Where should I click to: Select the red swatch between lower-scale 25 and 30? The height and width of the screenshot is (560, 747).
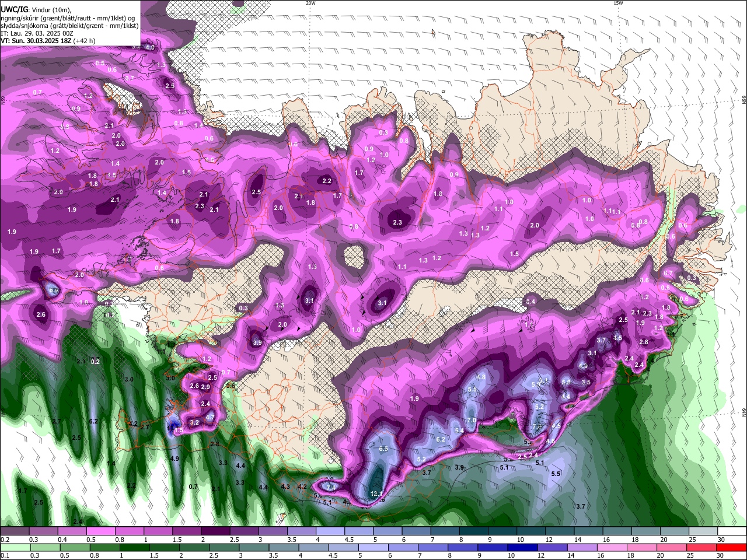[703, 547]
